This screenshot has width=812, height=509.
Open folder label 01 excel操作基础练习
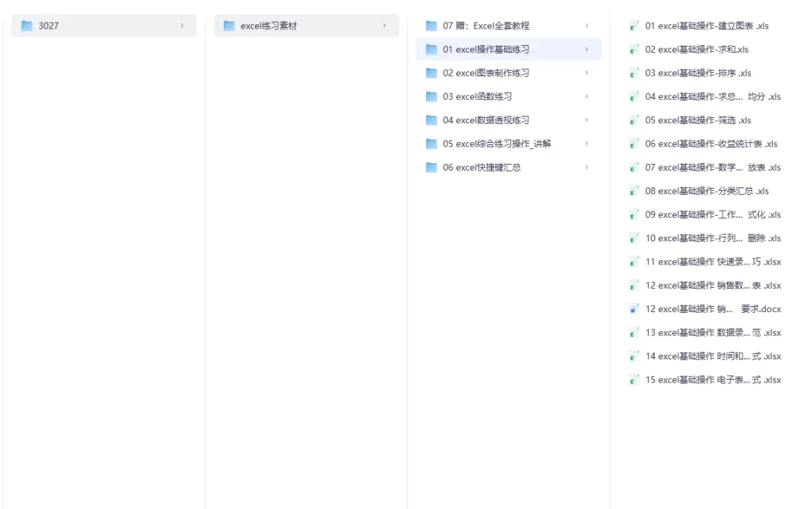pyautogui.click(x=486, y=49)
